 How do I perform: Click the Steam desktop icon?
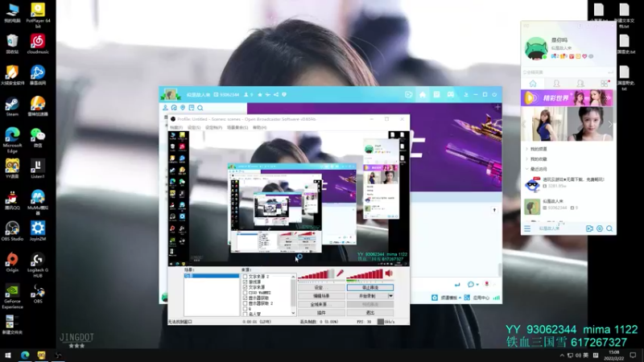[x=12, y=107]
